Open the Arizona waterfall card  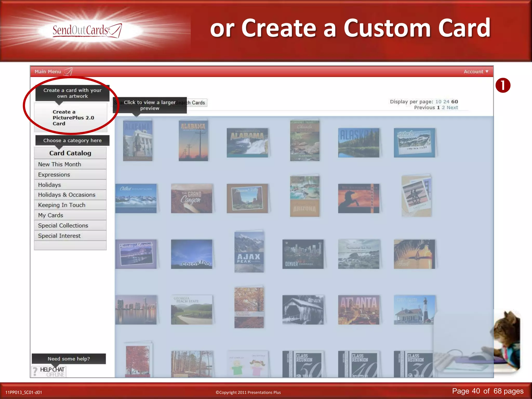305,196
